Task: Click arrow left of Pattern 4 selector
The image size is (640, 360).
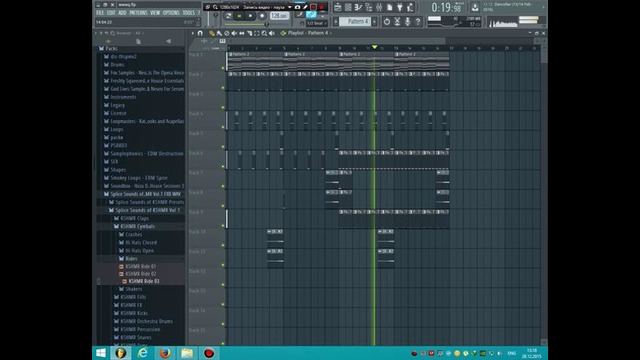Action: [336, 22]
